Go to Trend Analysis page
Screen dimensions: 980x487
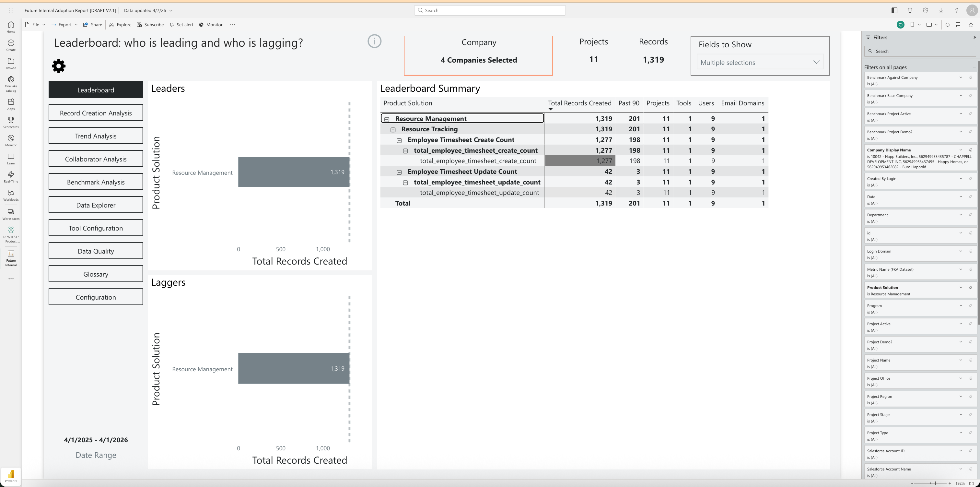(x=96, y=136)
